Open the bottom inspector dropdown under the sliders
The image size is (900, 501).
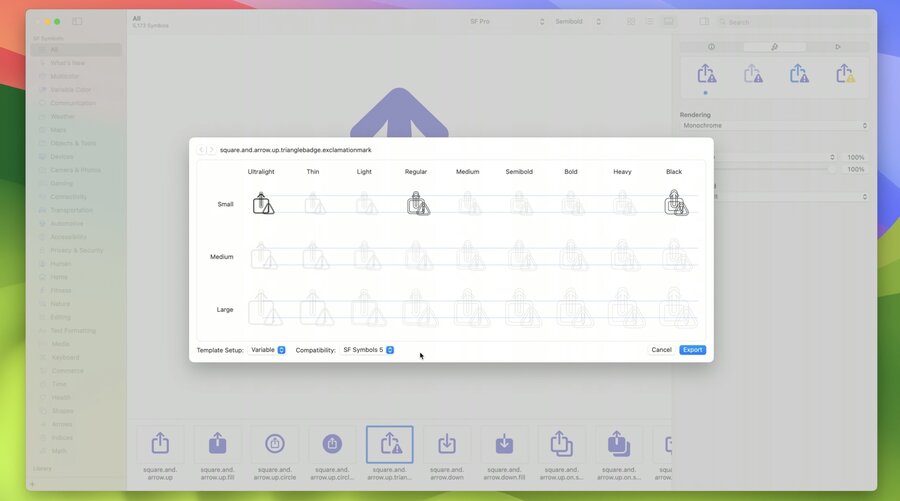point(790,196)
